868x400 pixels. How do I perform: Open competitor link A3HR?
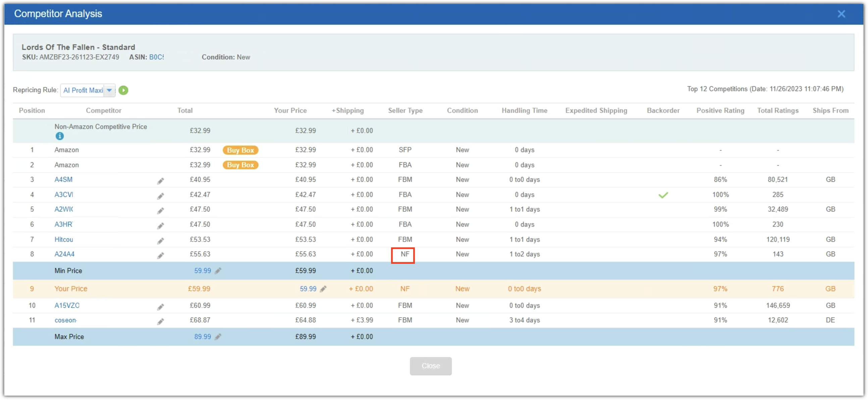[64, 224]
